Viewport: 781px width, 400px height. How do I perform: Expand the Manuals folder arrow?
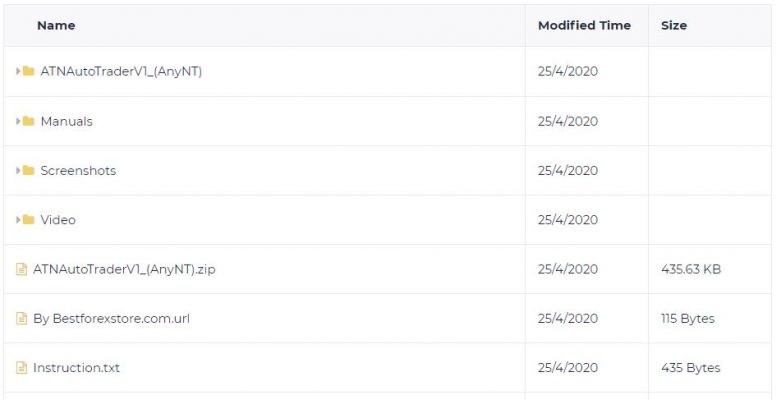[x=18, y=121]
